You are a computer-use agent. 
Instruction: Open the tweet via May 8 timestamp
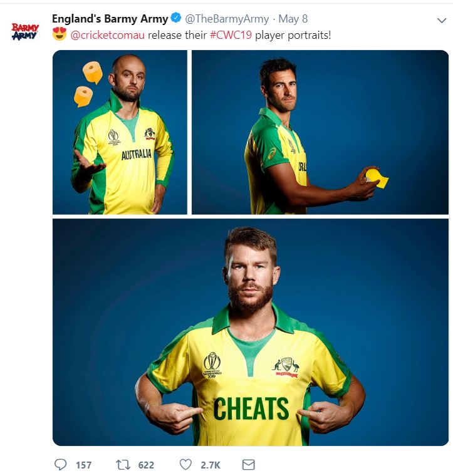(x=293, y=19)
